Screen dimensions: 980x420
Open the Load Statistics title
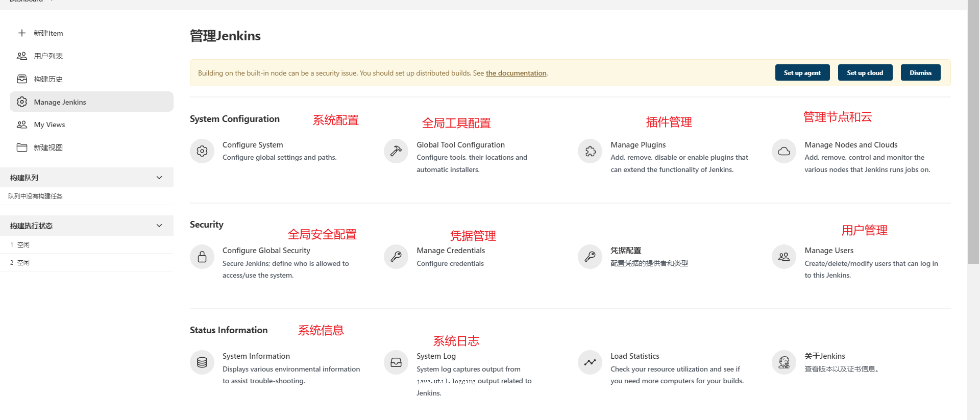pyautogui.click(x=635, y=356)
